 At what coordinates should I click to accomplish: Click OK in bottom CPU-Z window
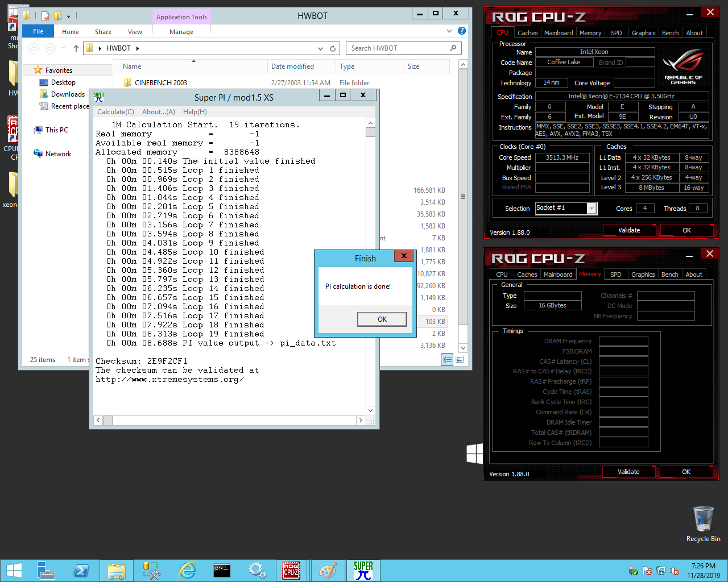(x=686, y=472)
